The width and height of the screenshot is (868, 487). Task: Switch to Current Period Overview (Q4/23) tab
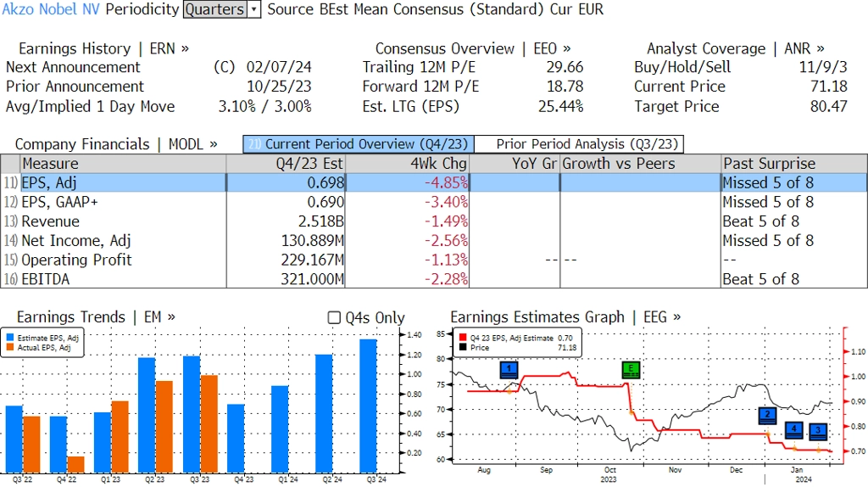click(x=359, y=144)
